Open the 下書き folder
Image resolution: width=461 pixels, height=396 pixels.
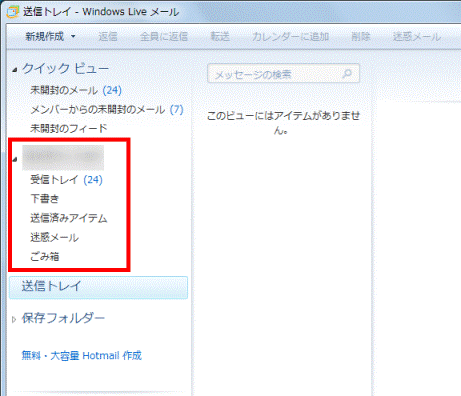tap(45, 199)
